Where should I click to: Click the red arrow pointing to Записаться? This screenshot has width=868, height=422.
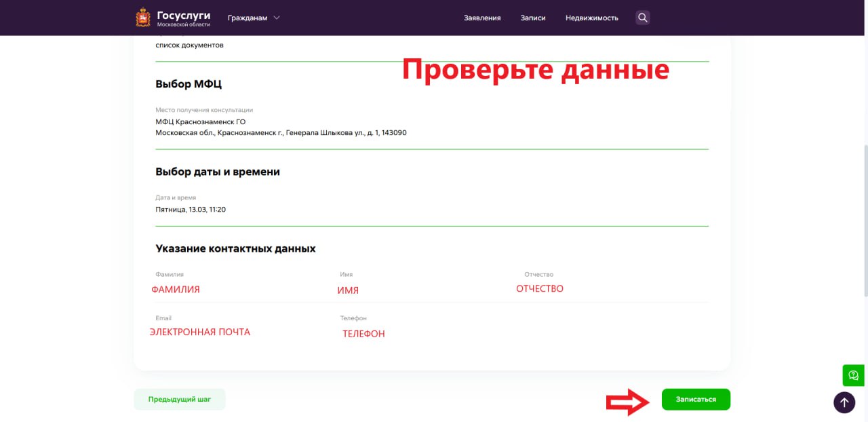pyautogui.click(x=628, y=402)
